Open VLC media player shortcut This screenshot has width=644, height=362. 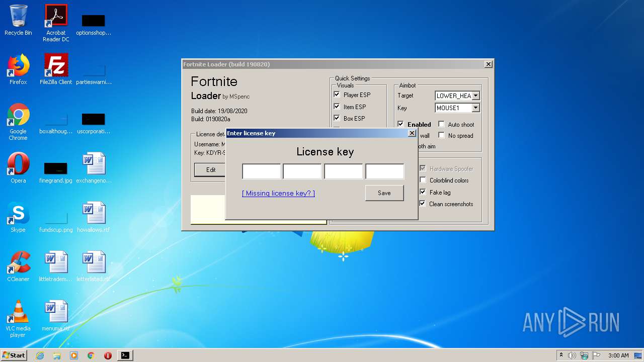point(18,319)
